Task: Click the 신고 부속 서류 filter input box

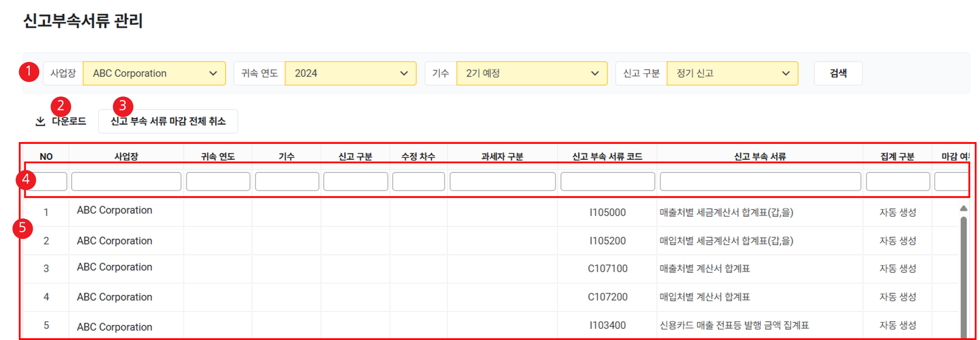Action: point(760,181)
